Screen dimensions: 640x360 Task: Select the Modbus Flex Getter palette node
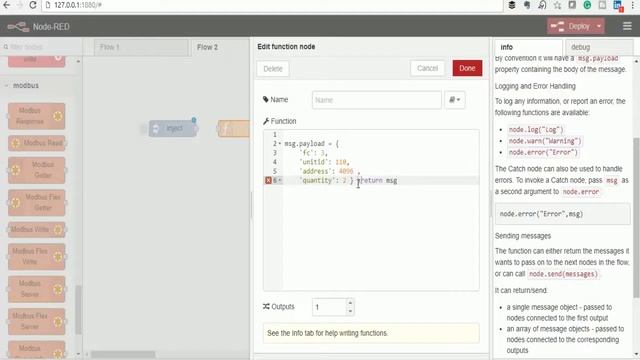pos(36,202)
